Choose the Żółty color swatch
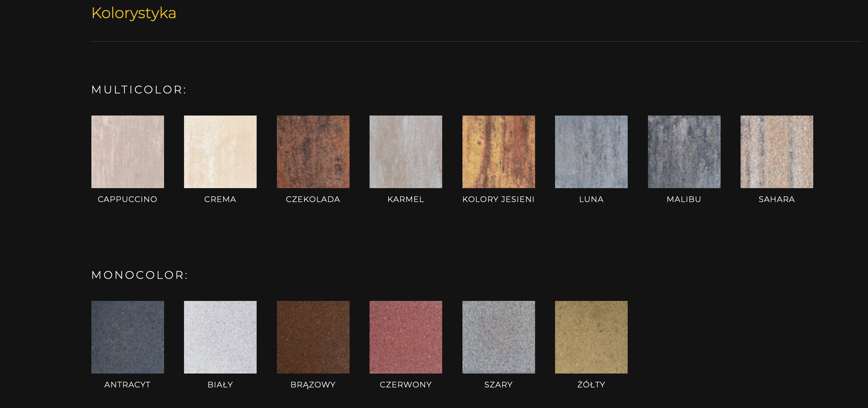 (591, 337)
